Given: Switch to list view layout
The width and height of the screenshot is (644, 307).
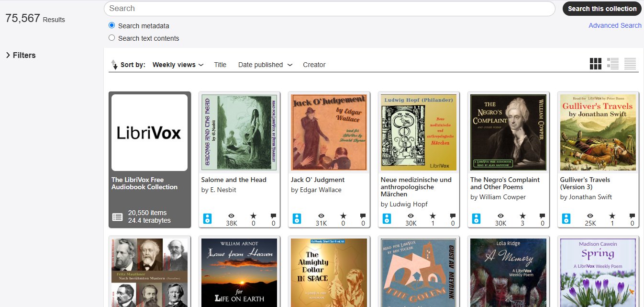Looking at the screenshot, I should click(x=613, y=63).
